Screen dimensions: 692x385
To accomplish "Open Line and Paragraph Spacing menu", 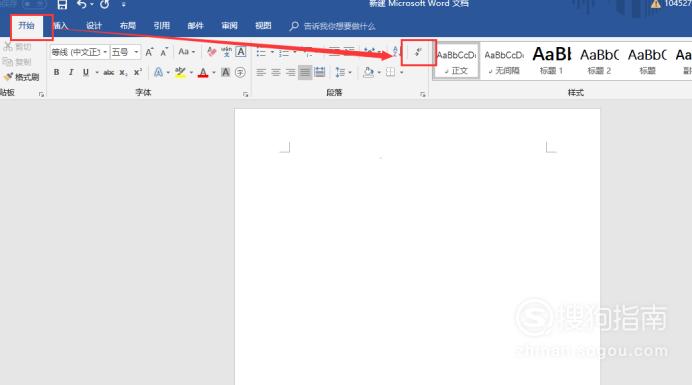I will tap(343, 72).
